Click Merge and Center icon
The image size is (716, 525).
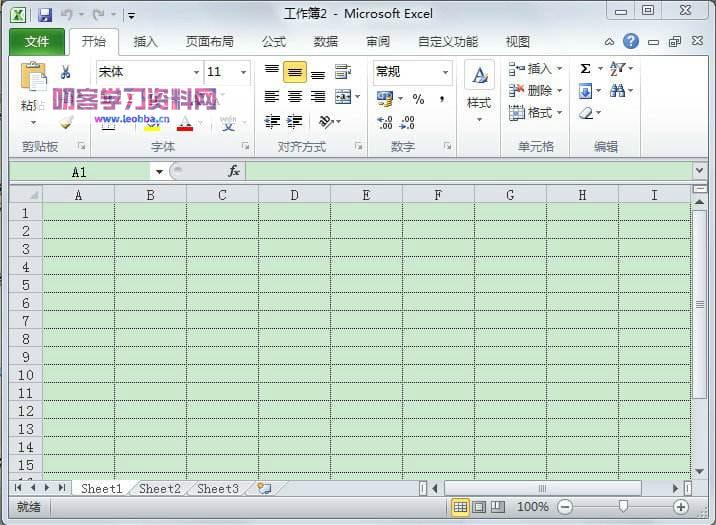coord(343,96)
